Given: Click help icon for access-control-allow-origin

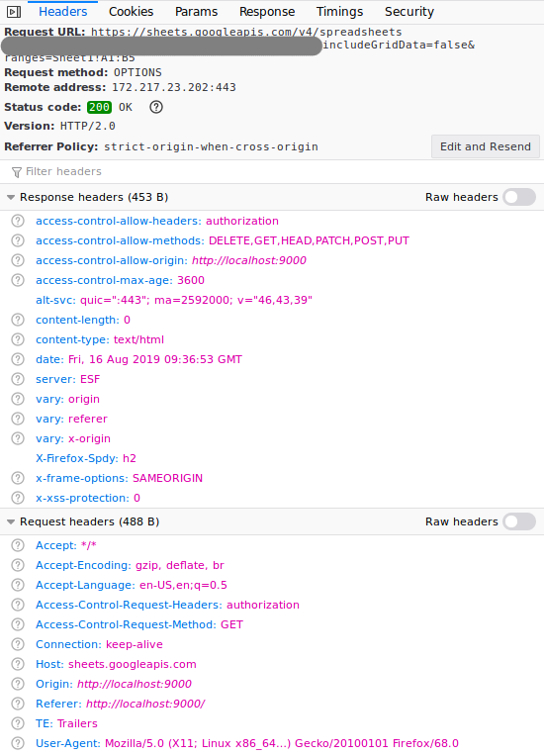Looking at the screenshot, I should pyautogui.click(x=18, y=260).
